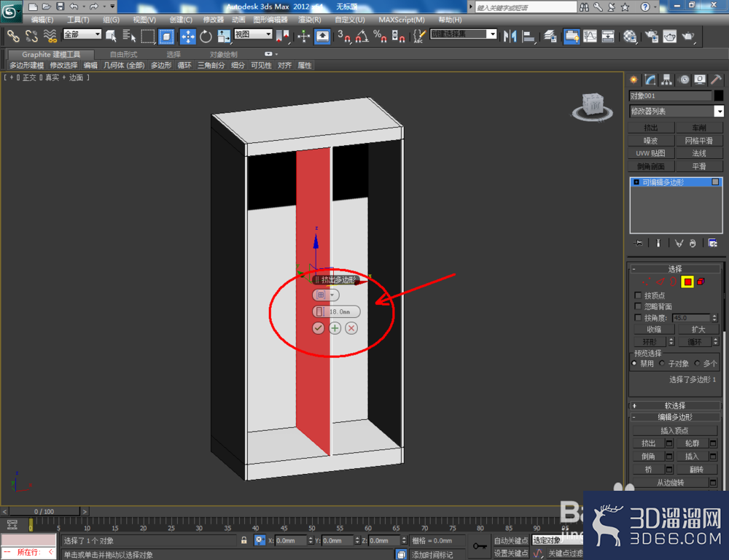Viewport: 729px width, 560px height.
Task: Click the 挤出 button in 编辑多边形 rollout
Action: (649, 443)
